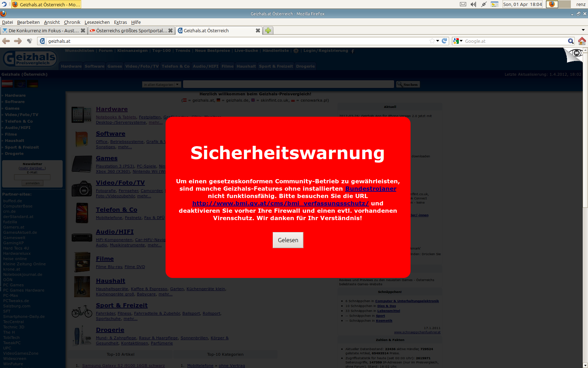This screenshot has width=588, height=368.
Task: Click the anmelden newsletter button
Action: pos(33,183)
